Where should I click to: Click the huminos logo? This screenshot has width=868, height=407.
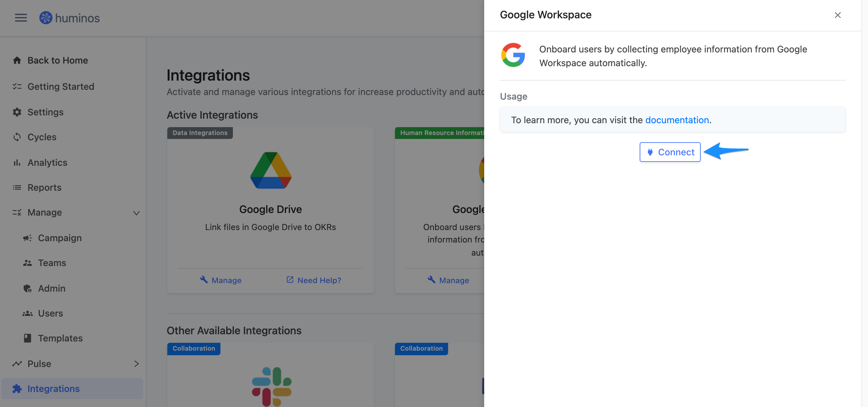[x=70, y=18]
